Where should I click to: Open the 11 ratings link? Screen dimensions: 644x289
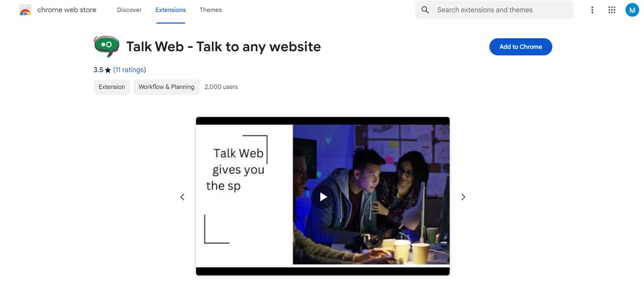click(x=129, y=70)
